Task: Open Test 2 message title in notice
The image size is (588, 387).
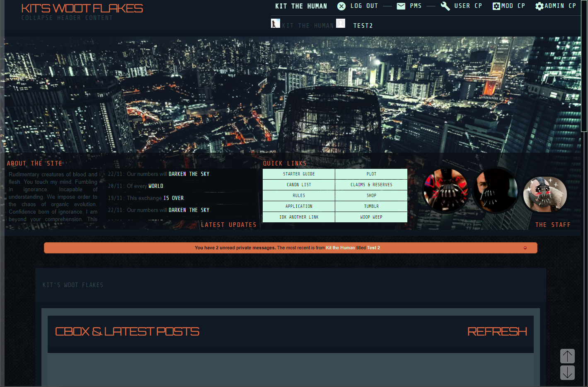Action: click(373, 248)
